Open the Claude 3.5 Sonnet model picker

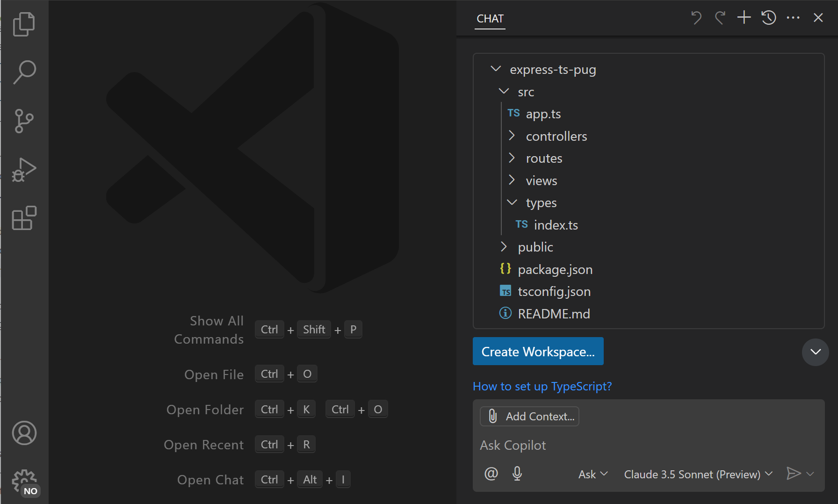pyautogui.click(x=697, y=474)
